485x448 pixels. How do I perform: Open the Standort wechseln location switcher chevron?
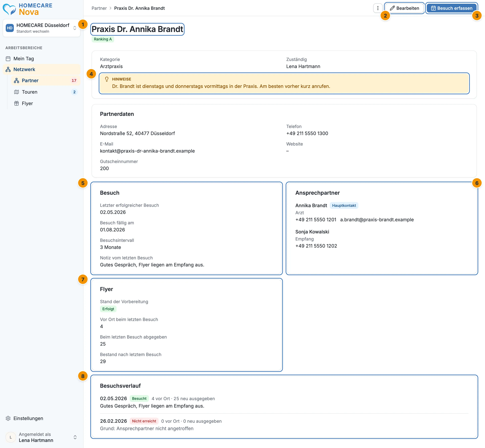(x=75, y=28)
